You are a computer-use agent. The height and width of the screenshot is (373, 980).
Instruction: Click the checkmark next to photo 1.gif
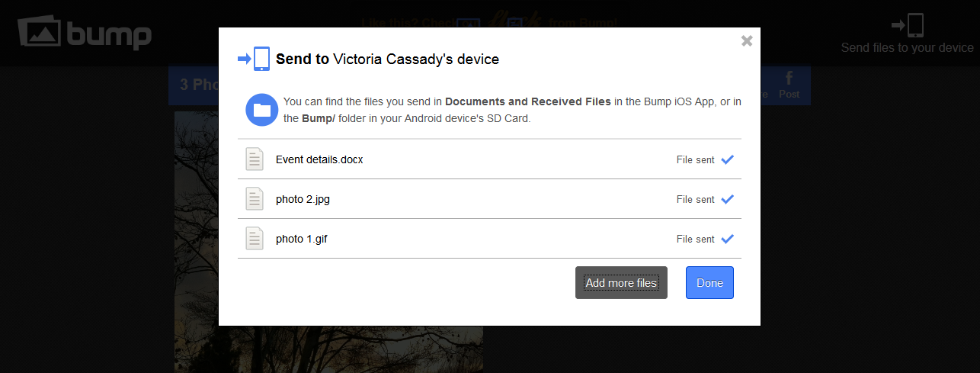point(727,239)
